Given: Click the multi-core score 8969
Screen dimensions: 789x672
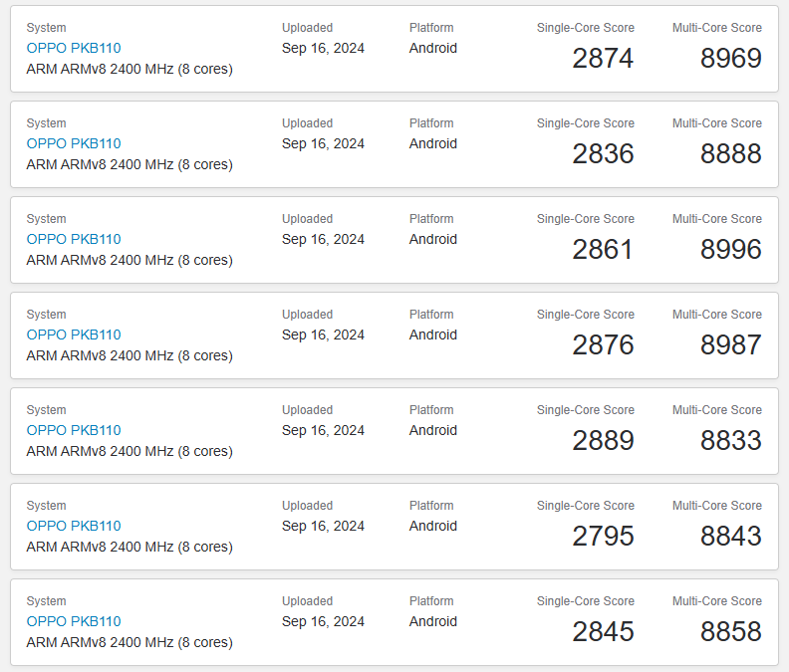Looking at the screenshot, I should (x=730, y=58).
